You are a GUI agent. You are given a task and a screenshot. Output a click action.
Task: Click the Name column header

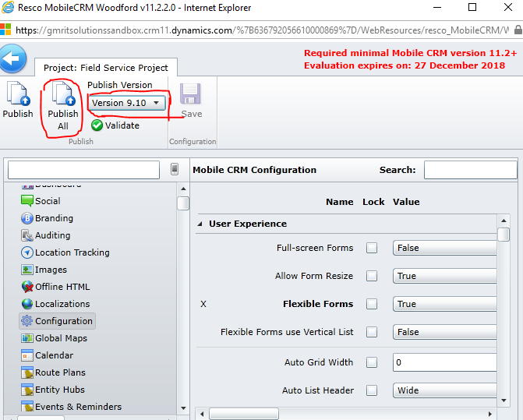(x=340, y=202)
